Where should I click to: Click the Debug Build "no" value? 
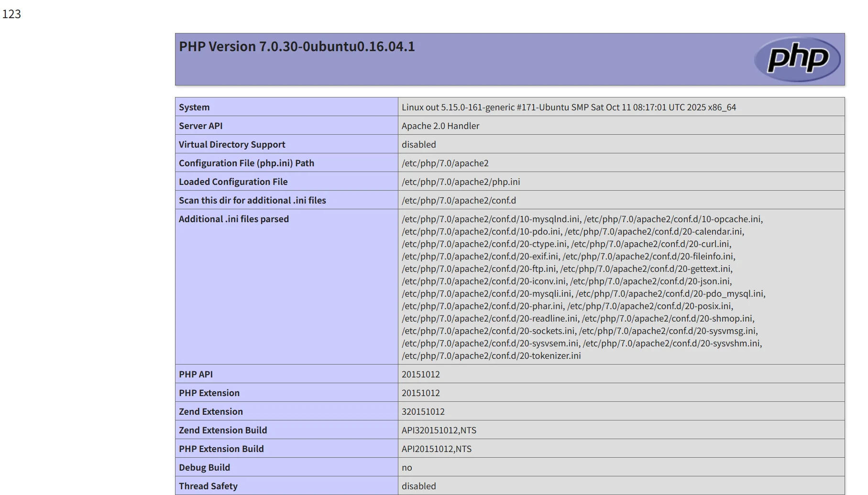tap(407, 467)
